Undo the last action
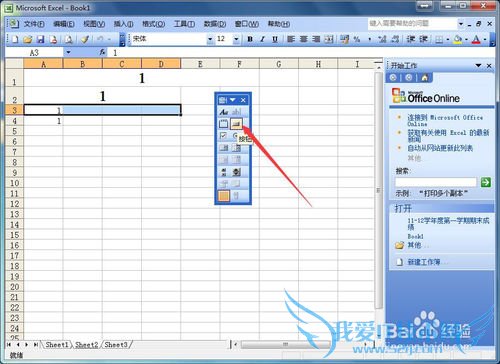500x364 pixels. point(100,39)
